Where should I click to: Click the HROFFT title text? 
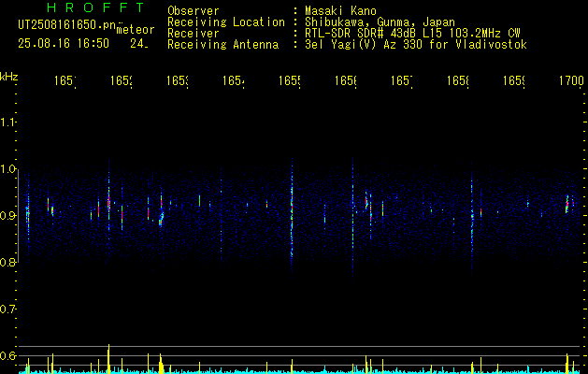[x=95, y=7]
